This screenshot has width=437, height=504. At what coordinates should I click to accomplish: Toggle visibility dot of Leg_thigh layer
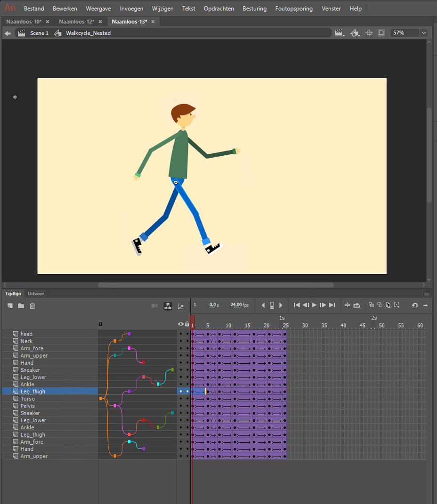tap(181, 392)
